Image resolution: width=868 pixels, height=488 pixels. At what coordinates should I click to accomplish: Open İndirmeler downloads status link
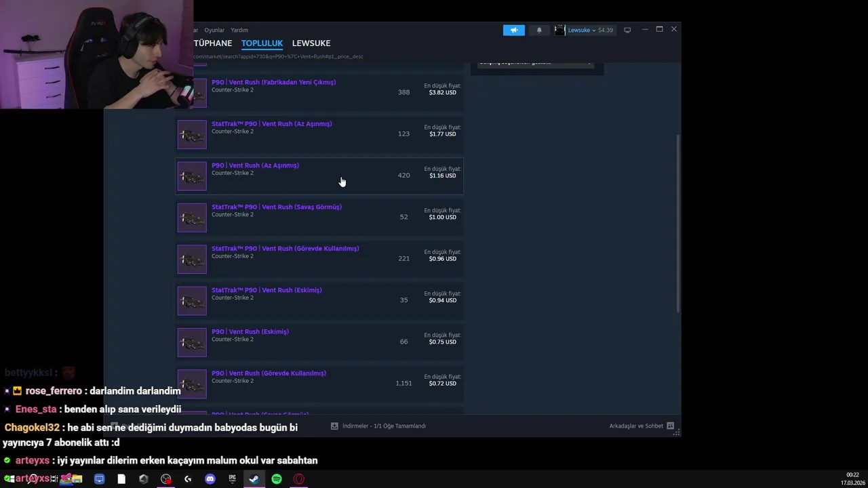(384, 426)
